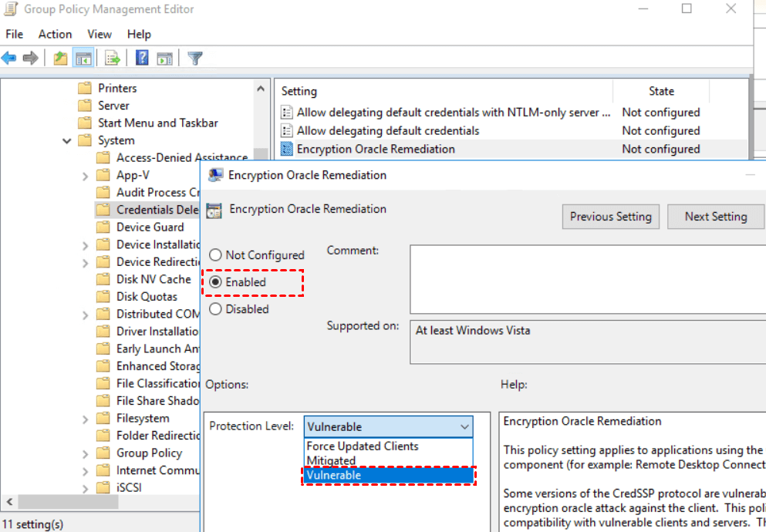Click the Previous Setting button
Image resolution: width=766 pixels, height=532 pixels.
pyautogui.click(x=611, y=217)
